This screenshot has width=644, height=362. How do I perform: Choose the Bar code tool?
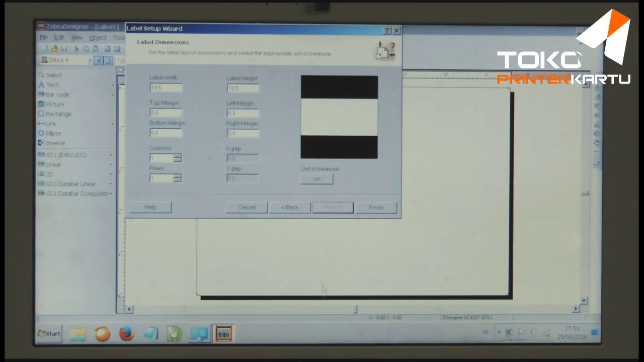coord(54,95)
